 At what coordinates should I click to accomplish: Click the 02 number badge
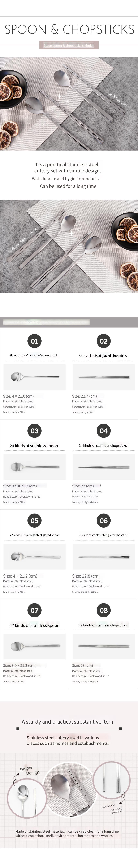pos(103,341)
